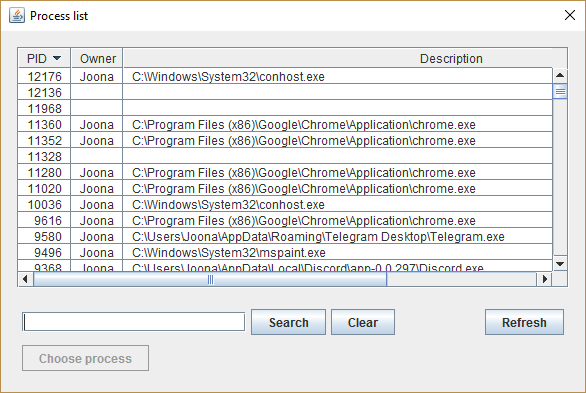Click the Choose process button
The height and width of the screenshot is (393, 586).
pos(85,358)
